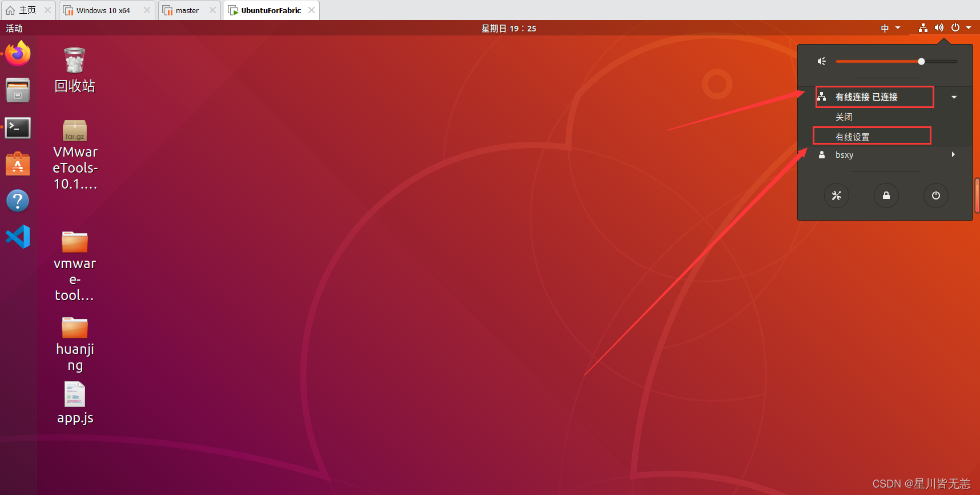Mute audio via the speaker icon in menu
980x495 pixels.
click(x=821, y=61)
